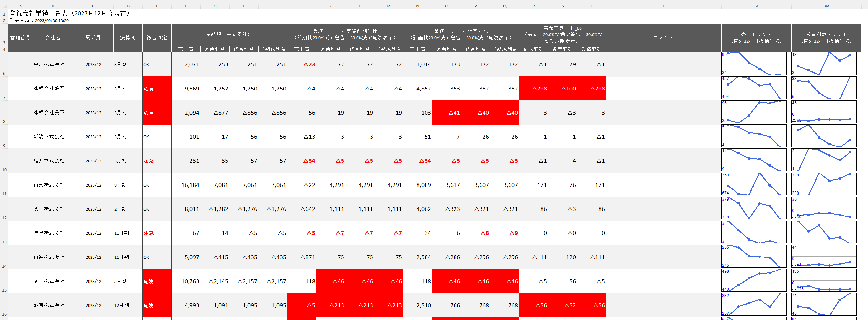Viewport: 868px width, 320px height.
Task: Select the 注意 cell for 福井株式会社
Action: (157, 161)
